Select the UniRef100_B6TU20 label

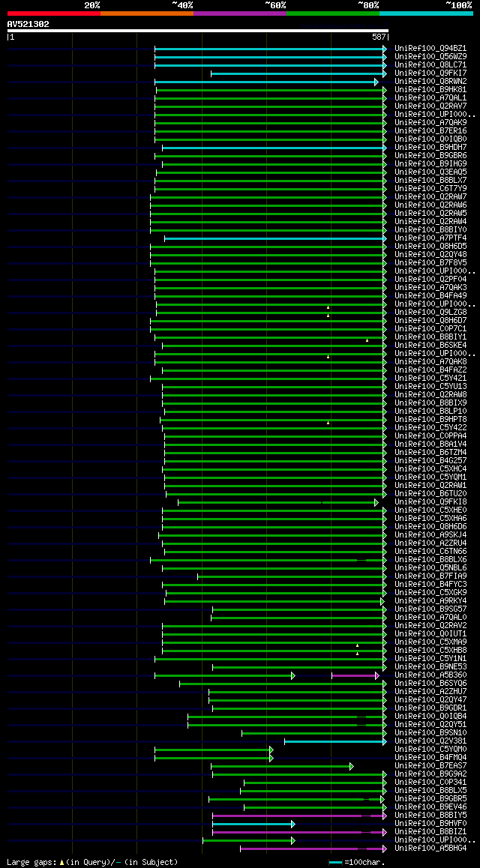coord(430,494)
